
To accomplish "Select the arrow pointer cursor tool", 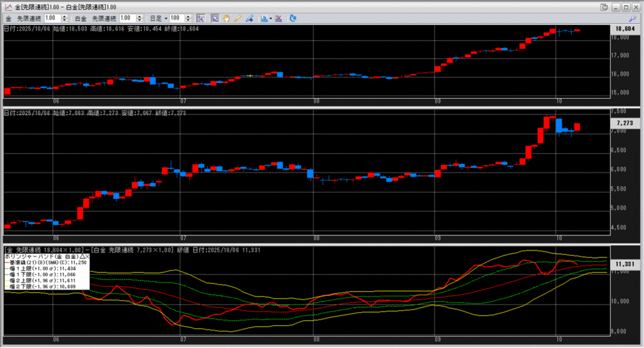I will click(x=214, y=18).
